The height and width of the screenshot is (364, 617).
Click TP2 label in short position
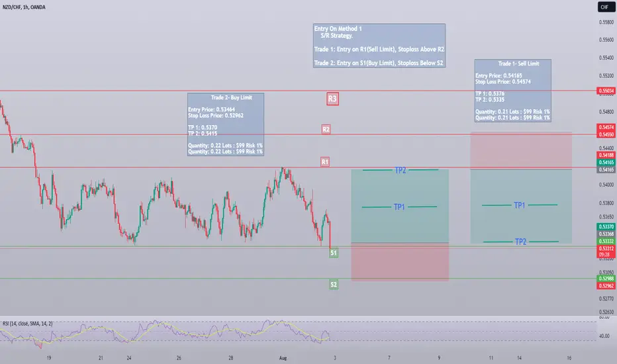point(520,242)
